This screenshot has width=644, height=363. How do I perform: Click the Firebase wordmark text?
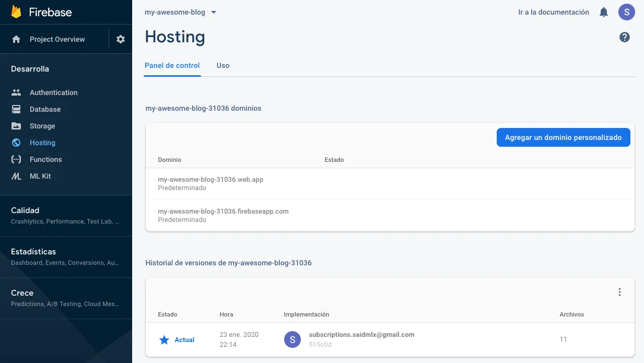(50, 12)
